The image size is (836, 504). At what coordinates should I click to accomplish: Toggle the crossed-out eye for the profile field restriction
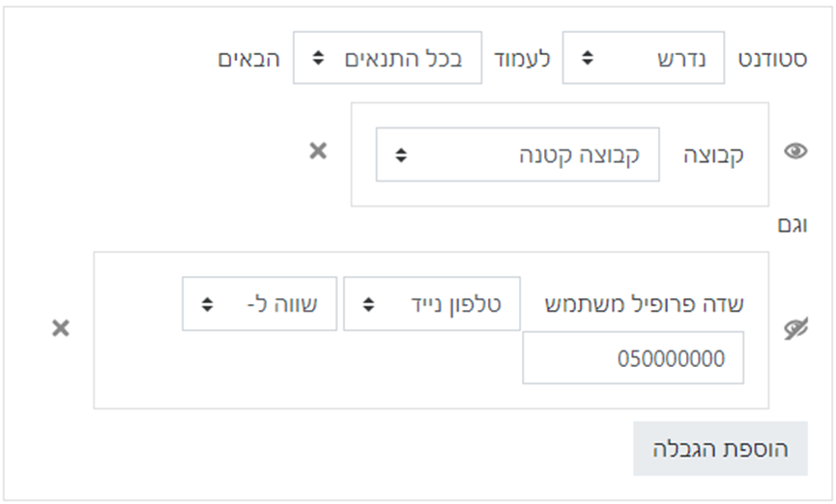pyautogui.click(x=795, y=329)
